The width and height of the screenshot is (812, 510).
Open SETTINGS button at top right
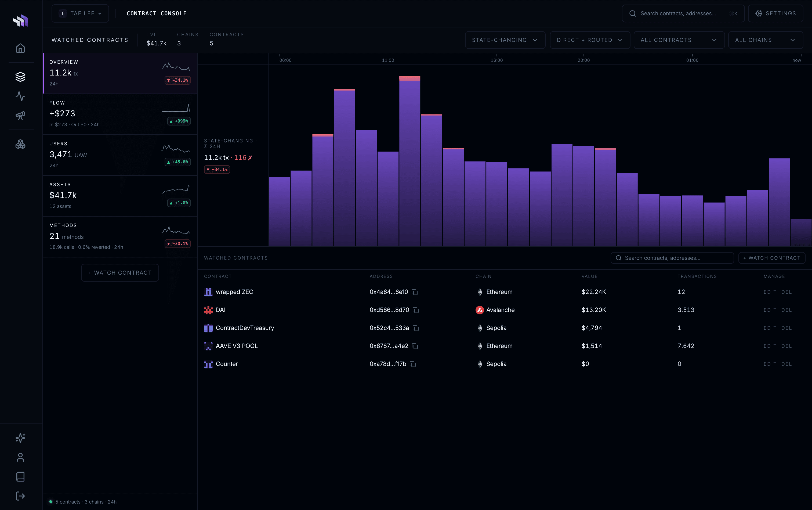point(775,13)
